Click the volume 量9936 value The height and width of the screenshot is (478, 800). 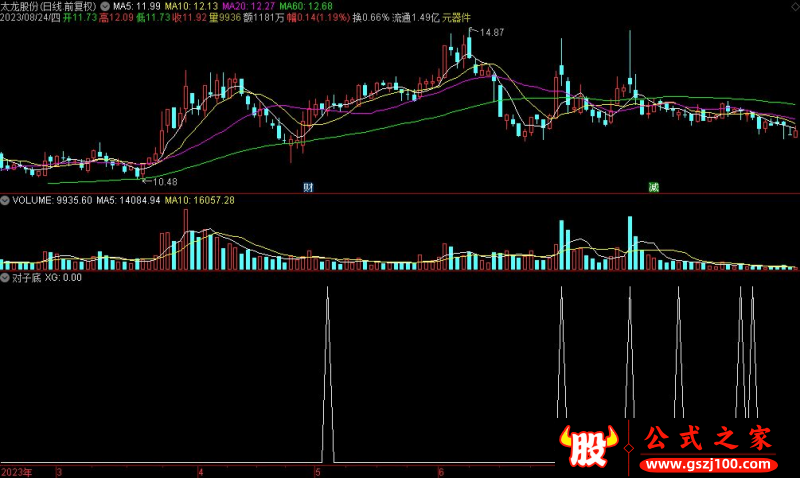point(225,18)
